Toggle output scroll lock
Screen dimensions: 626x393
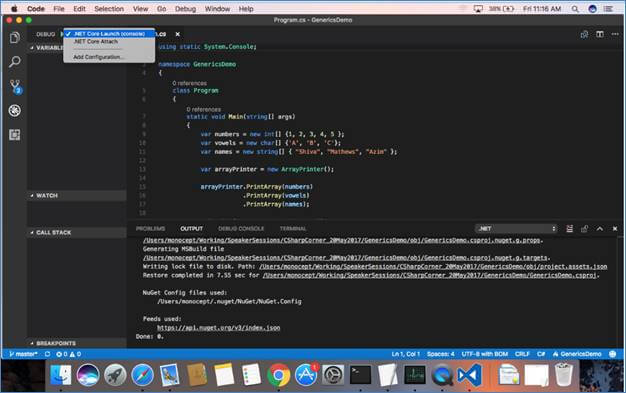pyautogui.click(x=584, y=228)
